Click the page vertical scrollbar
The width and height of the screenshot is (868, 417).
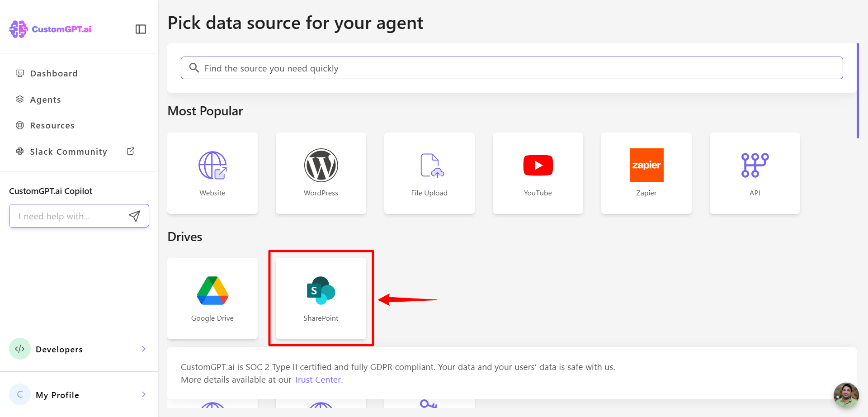tap(858, 90)
